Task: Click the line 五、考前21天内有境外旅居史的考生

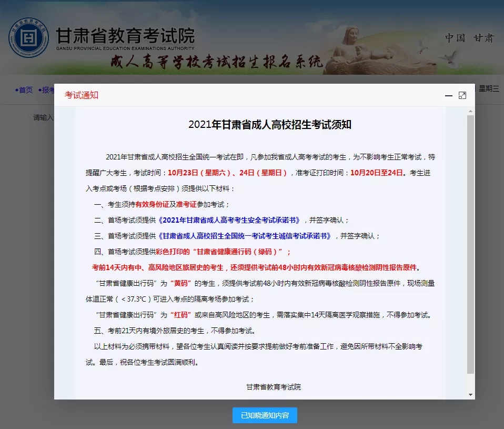Action: (175, 331)
